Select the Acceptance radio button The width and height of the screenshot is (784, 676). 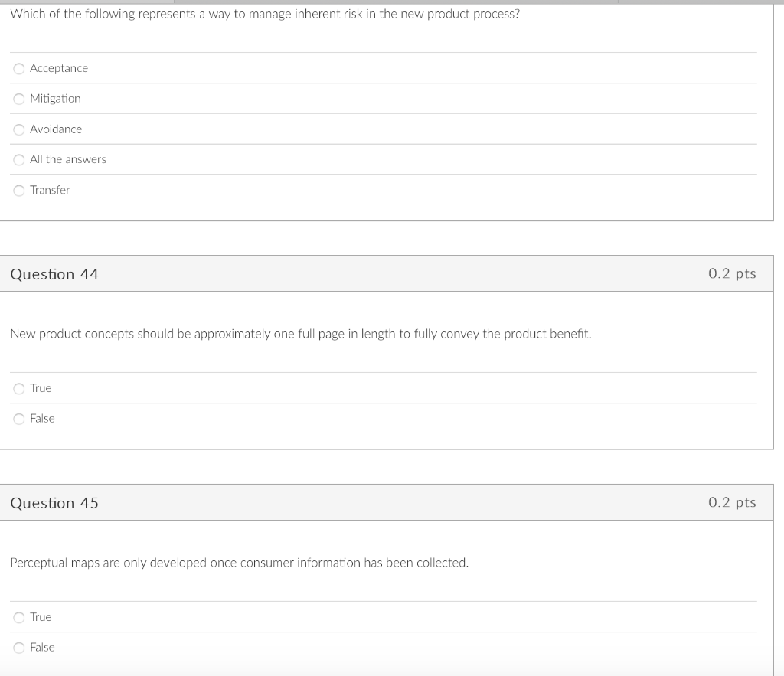pyautogui.click(x=18, y=68)
